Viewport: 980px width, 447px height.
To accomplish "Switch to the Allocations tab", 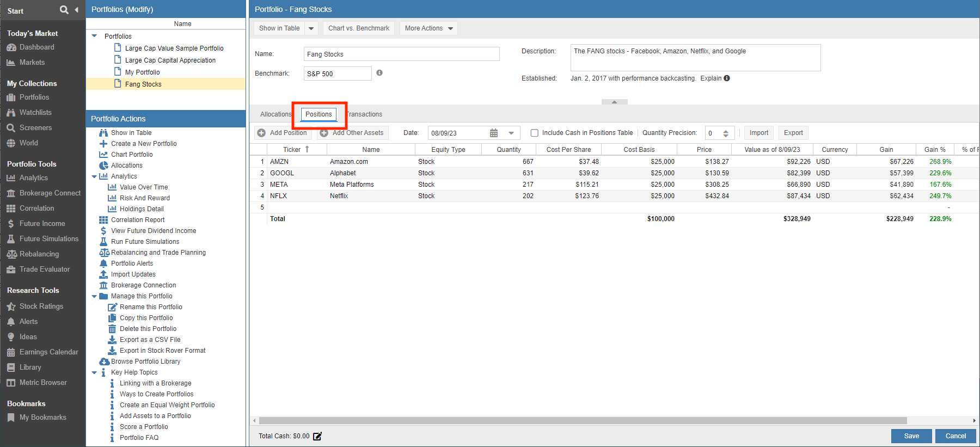I will [275, 114].
